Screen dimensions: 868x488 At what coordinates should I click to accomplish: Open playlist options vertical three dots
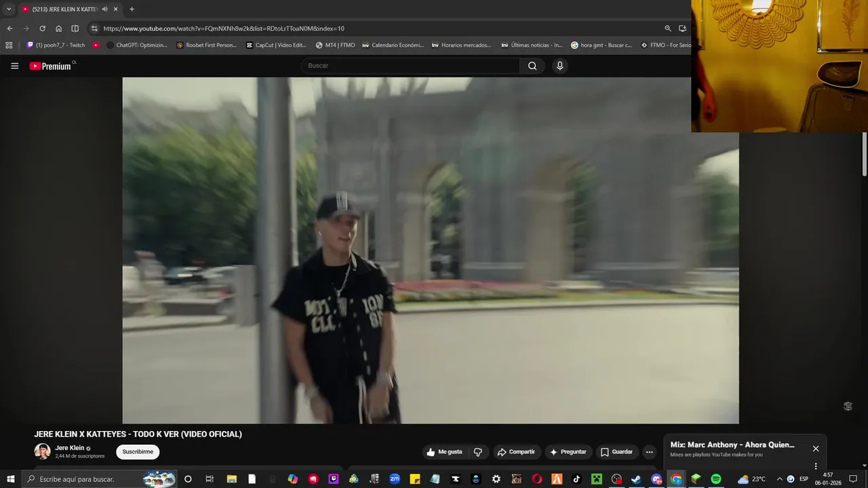[816, 466]
